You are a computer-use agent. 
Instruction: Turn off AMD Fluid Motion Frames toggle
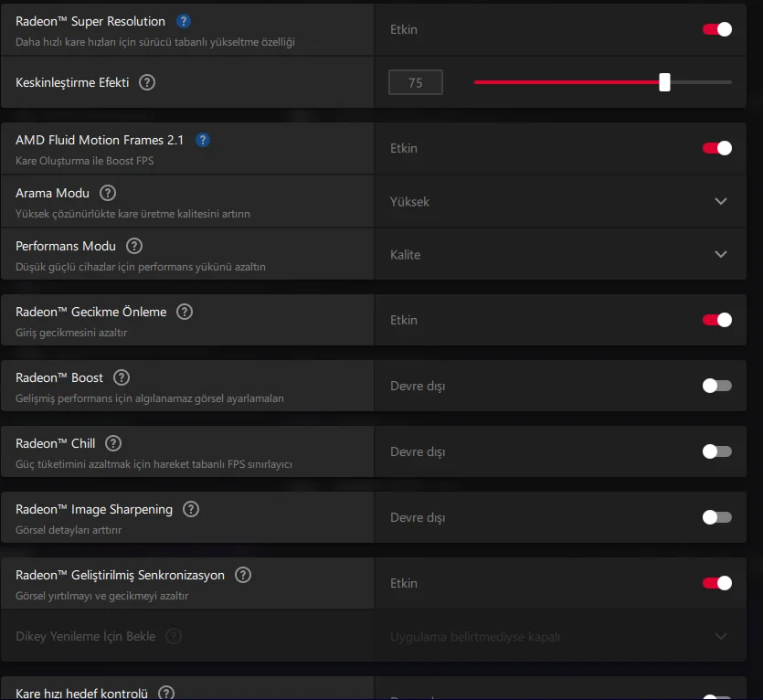pyautogui.click(x=717, y=148)
